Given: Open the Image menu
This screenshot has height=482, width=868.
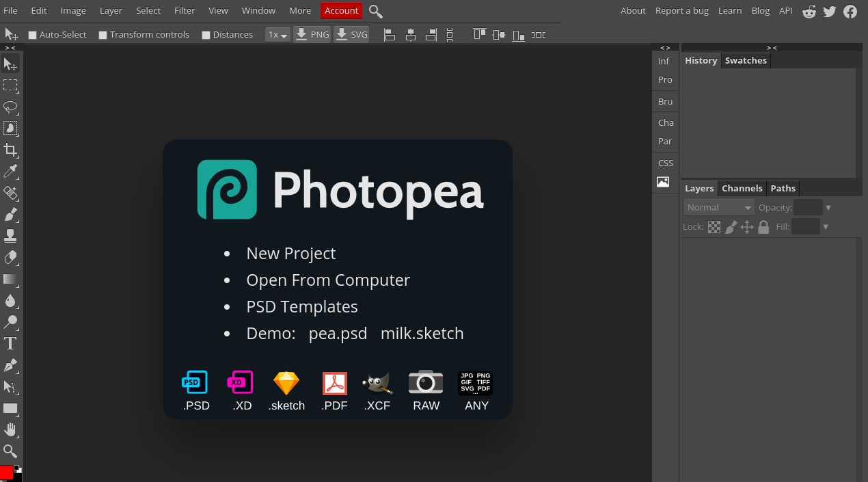Looking at the screenshot, I should [x=73, y=10].
